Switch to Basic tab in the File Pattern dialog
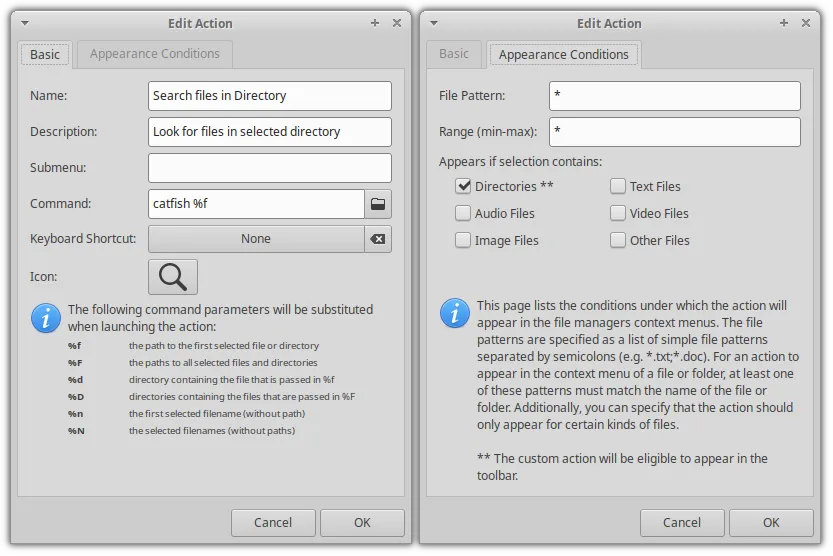The height and width of the screenshot is (556, 833). pos(454,54)
